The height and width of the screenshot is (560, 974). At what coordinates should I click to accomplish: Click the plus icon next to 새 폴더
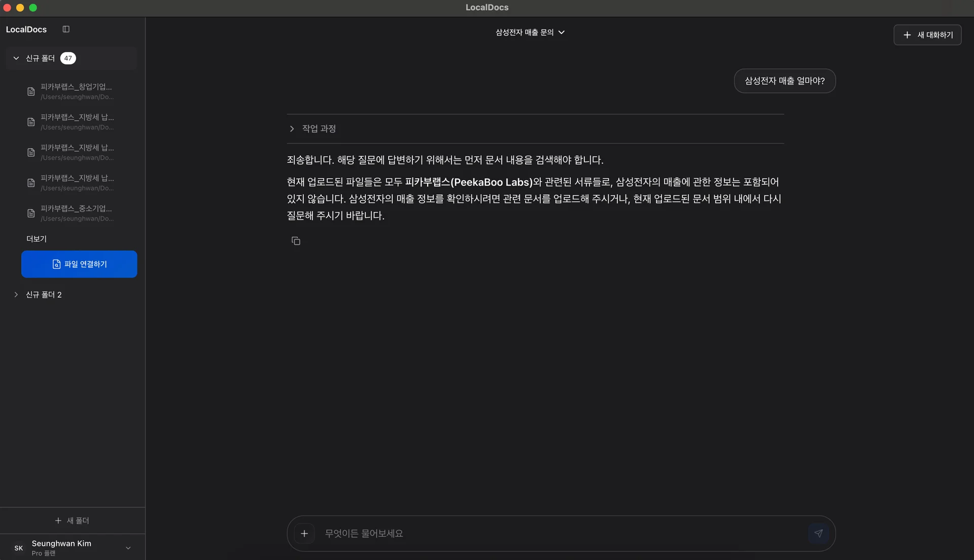58,520
